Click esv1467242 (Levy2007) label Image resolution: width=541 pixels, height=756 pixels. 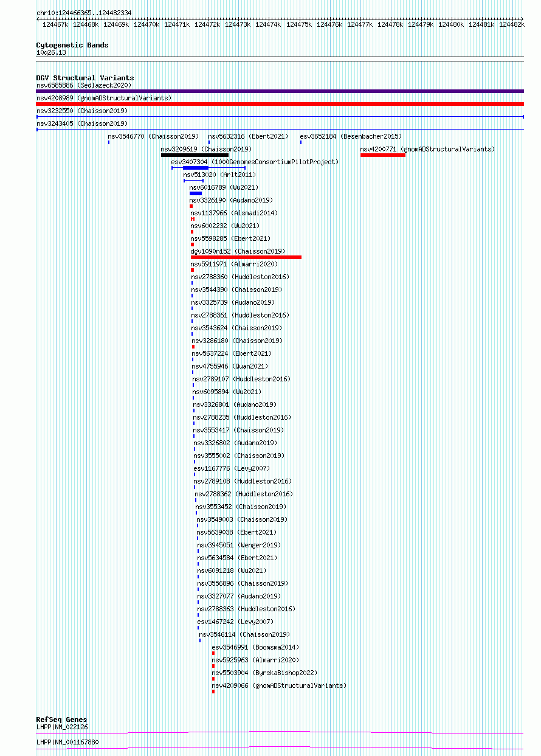(235, 622)
